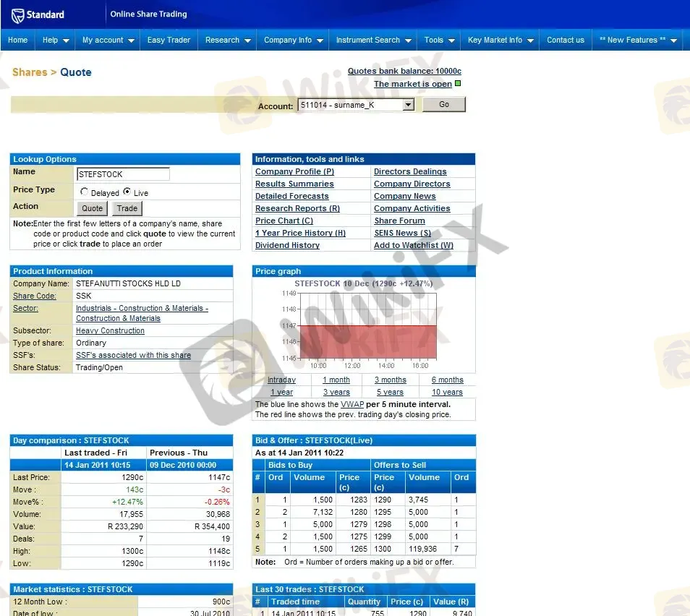Open Heavy Construction subsector link
The width and height of the screenshot is (690, 616).
pyautogui.click(x=110, y=330)
